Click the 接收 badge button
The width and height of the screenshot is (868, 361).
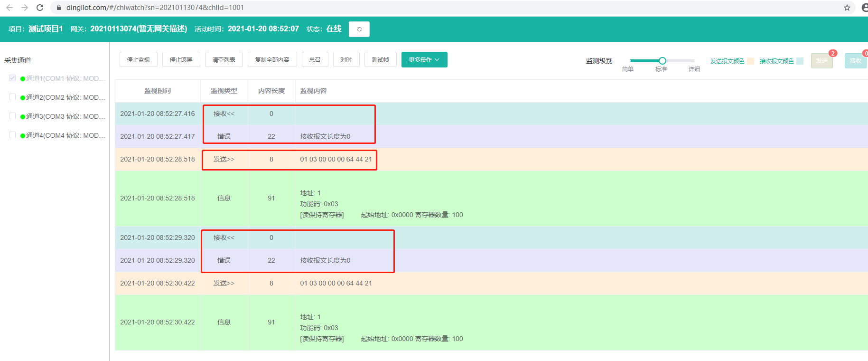pyautogui.click(x=855, y=61)
